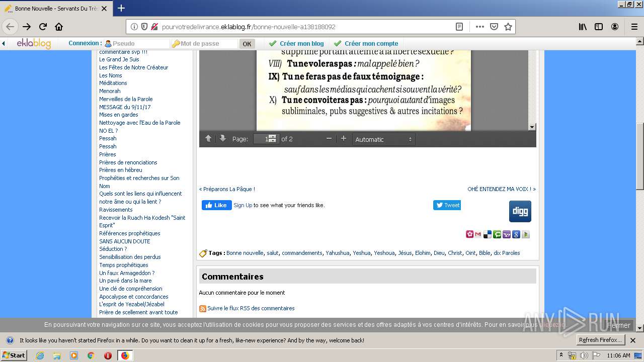The image size is (644, 362).
Task: Go back to the previous page
Action: coord(11,27)
